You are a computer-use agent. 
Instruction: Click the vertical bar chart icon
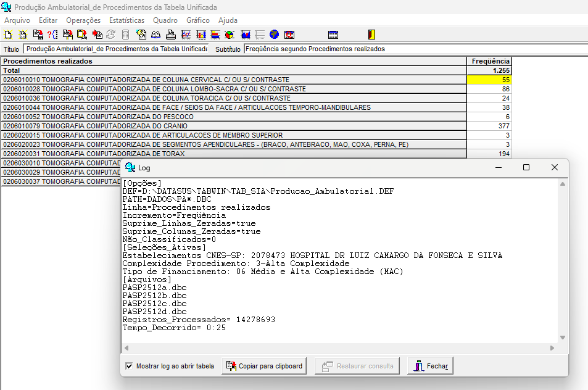coord(201,35)
